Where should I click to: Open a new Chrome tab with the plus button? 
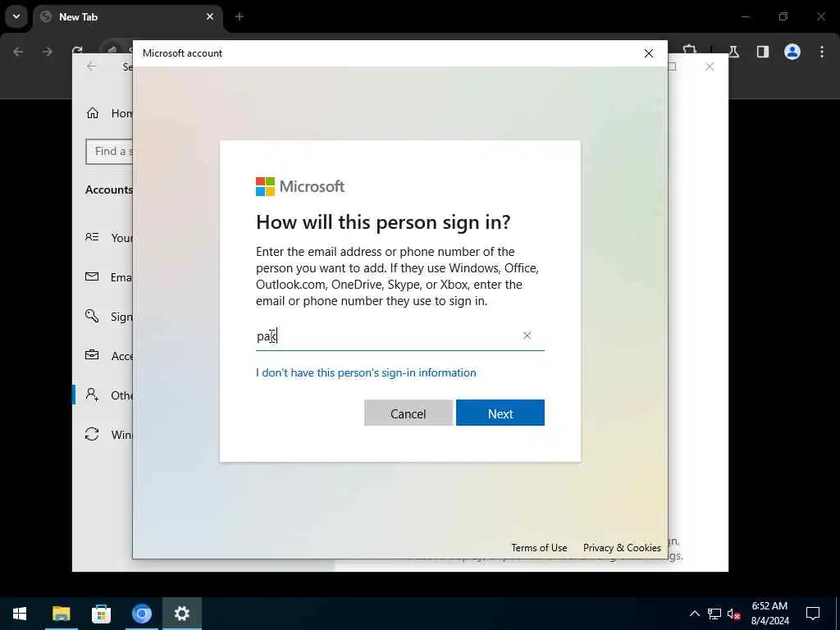point(240,16)
